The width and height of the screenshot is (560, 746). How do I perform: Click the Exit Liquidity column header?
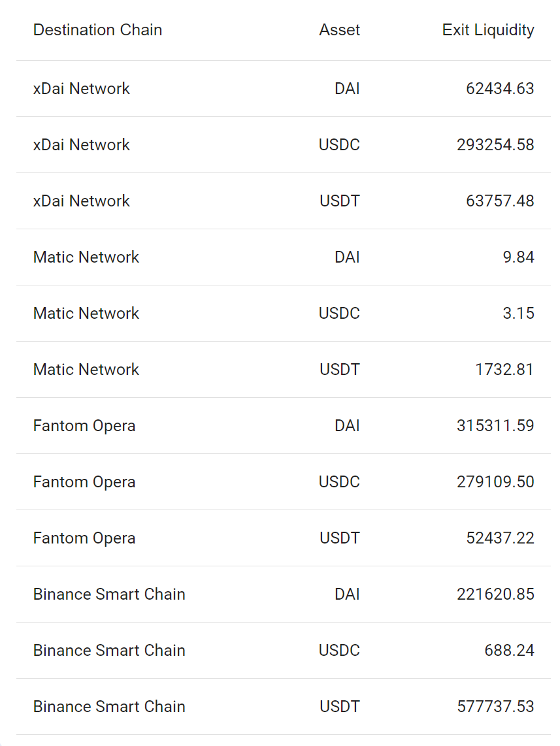(x=488, y=30)
